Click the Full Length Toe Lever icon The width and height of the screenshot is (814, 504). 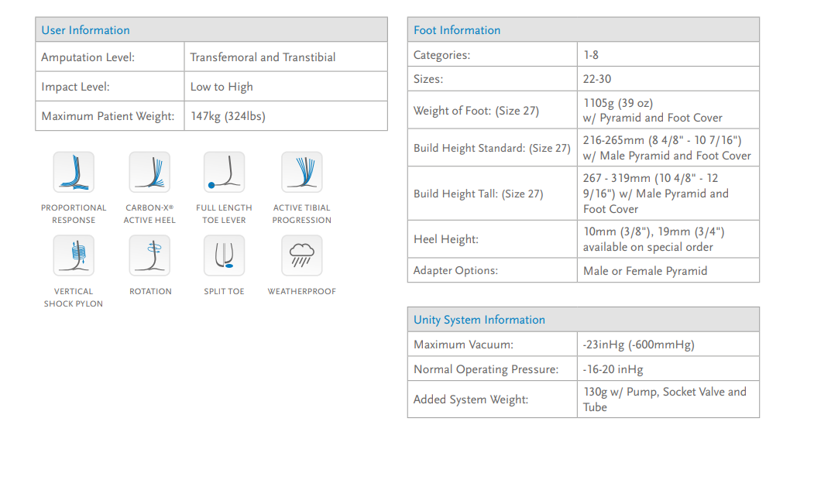[225, 173]
